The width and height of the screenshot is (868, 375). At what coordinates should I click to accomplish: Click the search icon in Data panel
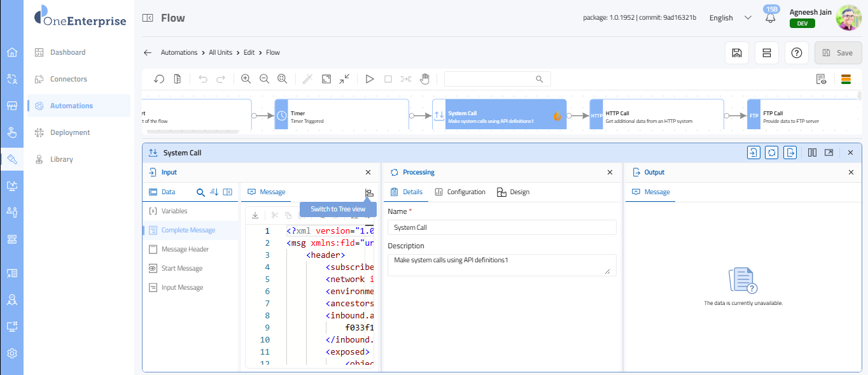tap(200, 192)
